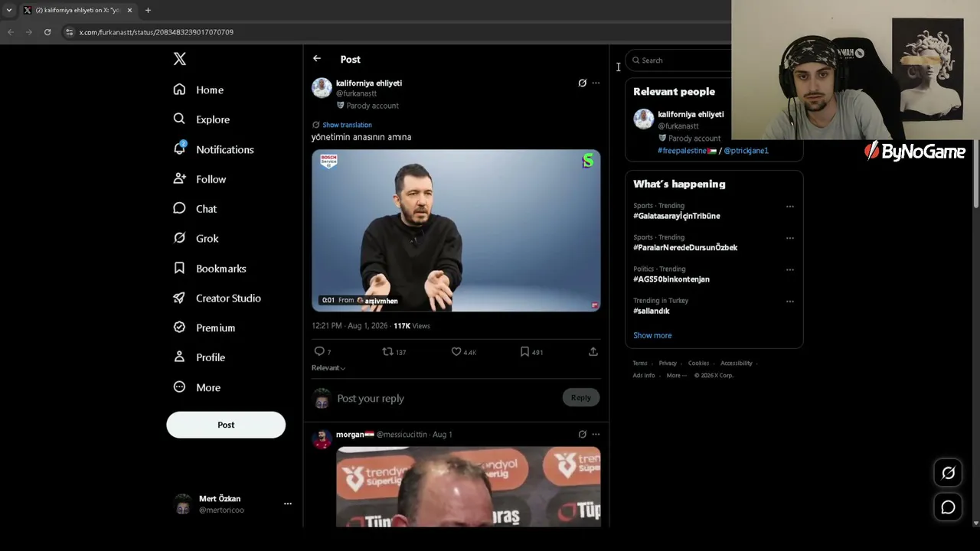Open options for #sallandık trend

(x=790, y=302)
